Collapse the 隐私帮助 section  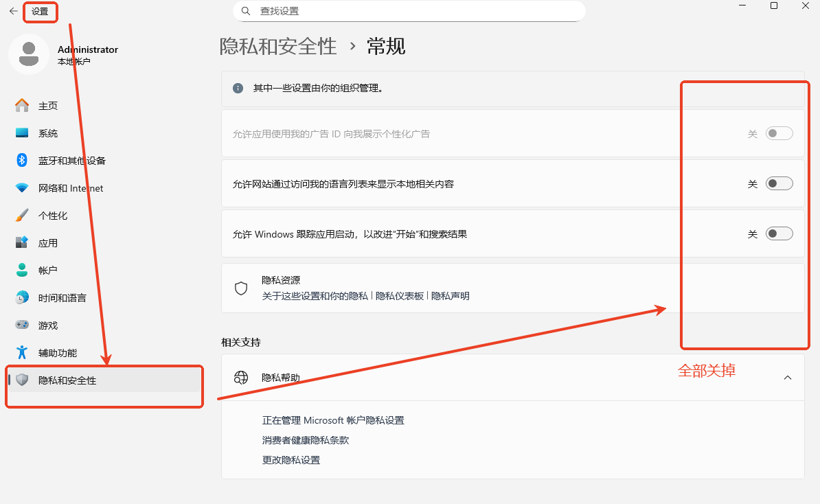[788, 377]
